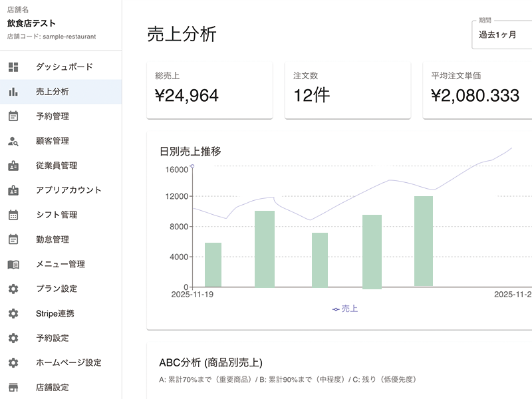Click the calendar icon next to 予約管理
This screenshot has height=399, width=532.
click(x=13, y=116)
